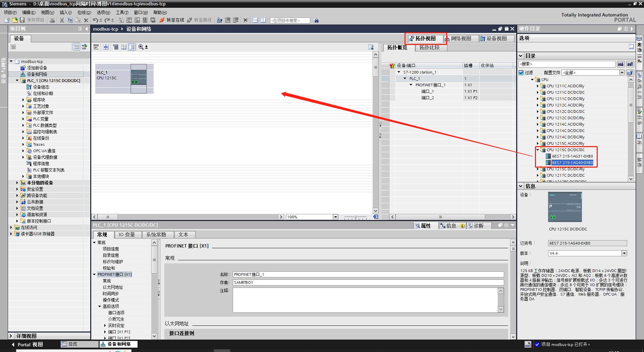Click the PLC_1 device image in topology view

pyautogui.click(x=139, y=79)
